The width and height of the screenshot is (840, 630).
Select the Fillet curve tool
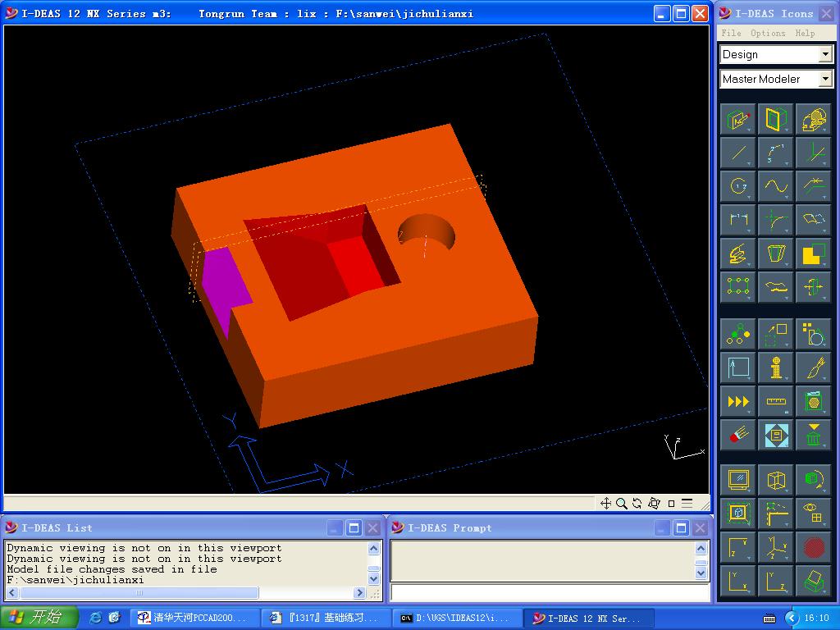[x=776, y=220]
